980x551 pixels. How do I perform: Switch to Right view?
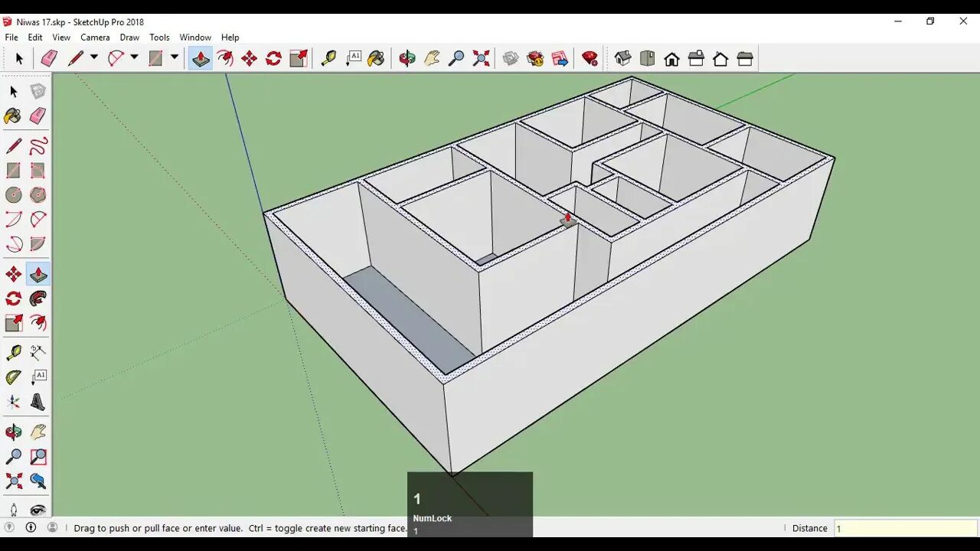coord(696,59)
